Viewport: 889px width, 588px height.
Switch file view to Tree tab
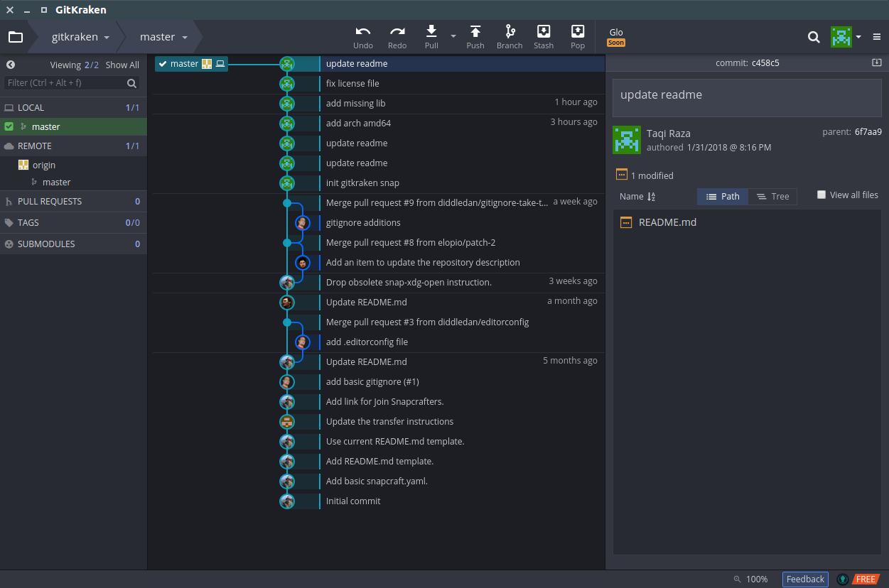(x=772, y=197)
